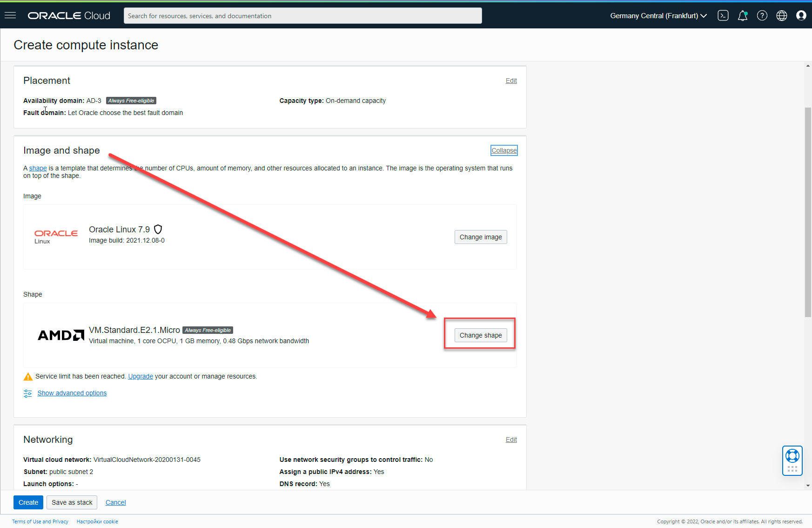Click the public subnet 2 value
812x528 pixels.
pyautogui.click(x=71, y=472)
